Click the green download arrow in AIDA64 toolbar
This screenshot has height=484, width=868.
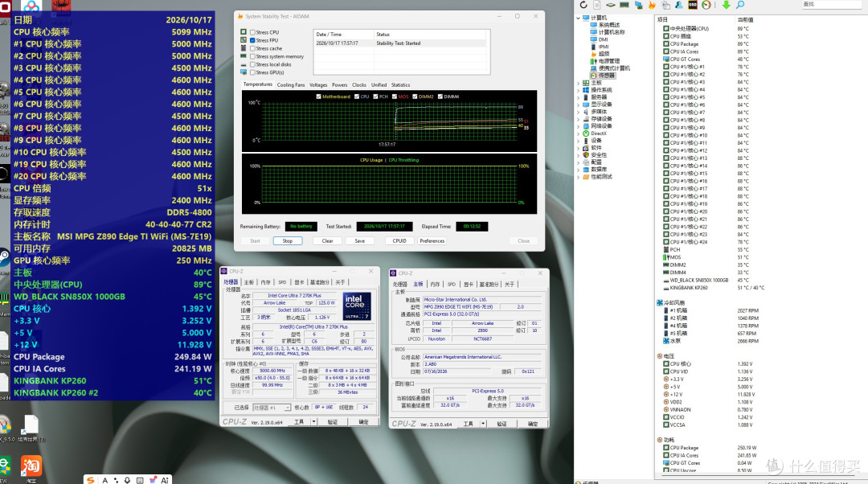(x=726, y=5)
